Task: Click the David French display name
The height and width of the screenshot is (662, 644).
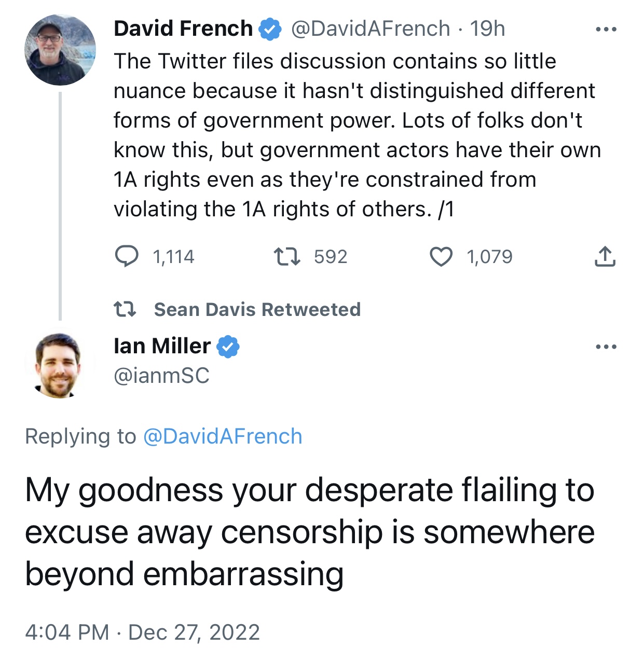Action: click(x=183, y=29)
